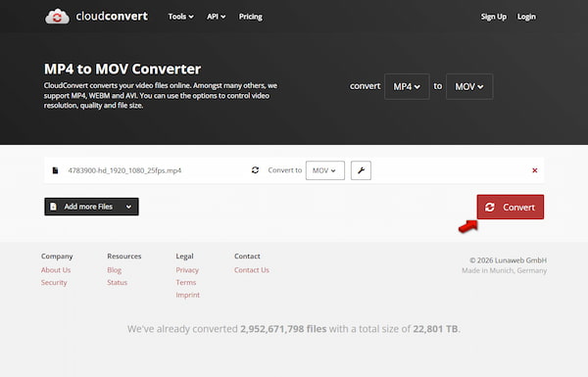Image resolution: width=588 pixels, height=377 pixels.
Task: Remove the 4783900-hd_1920_1080_25fps.mp4 file with red X
Action: click(535, 170)
